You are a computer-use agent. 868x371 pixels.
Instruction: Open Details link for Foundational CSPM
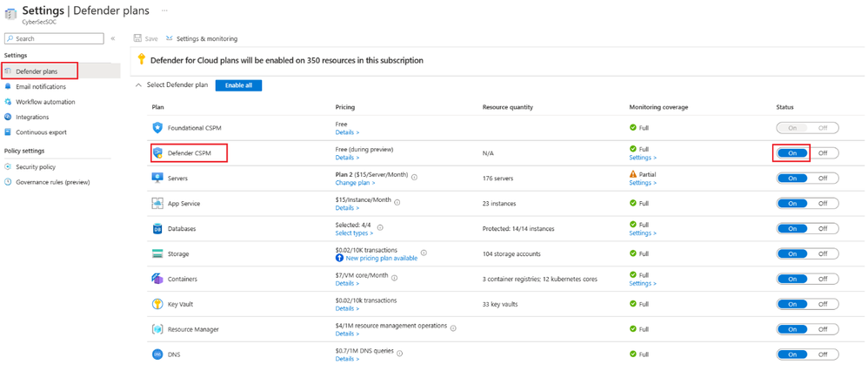(347, 133)
